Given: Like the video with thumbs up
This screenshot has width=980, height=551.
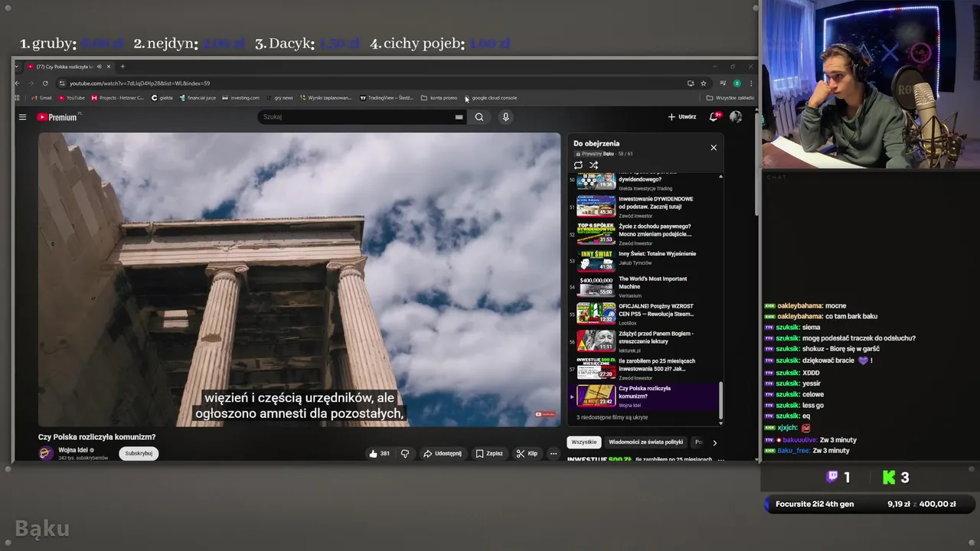Looking at the screenshot, I should pos(380,454).
